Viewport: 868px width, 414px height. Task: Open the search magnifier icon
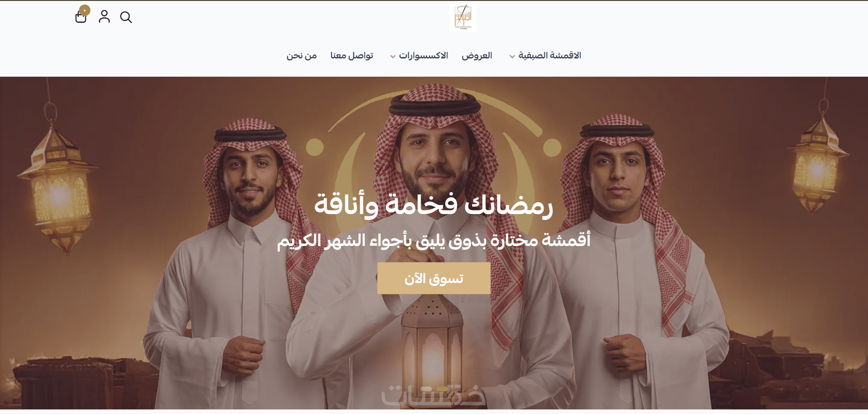tap(126, 17)
